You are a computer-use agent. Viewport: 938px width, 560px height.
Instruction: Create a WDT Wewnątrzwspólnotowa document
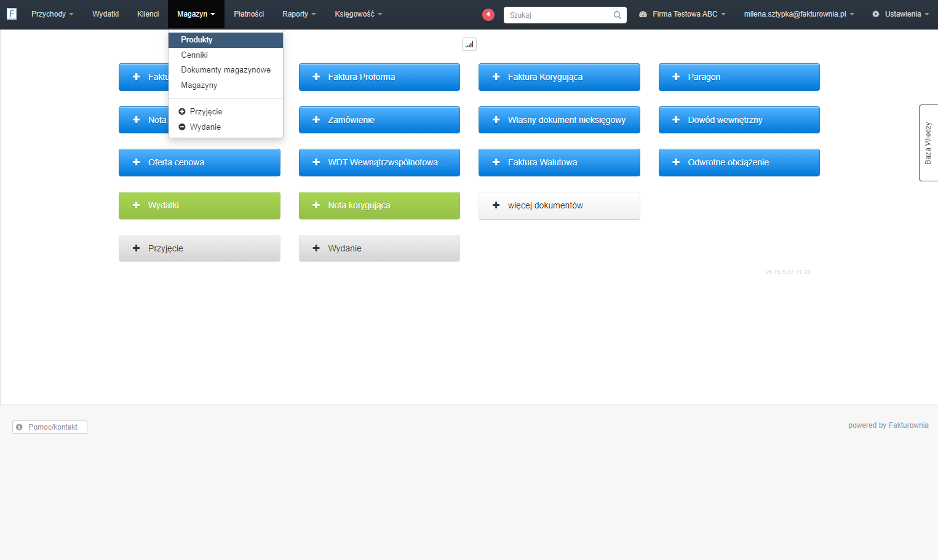380,162
